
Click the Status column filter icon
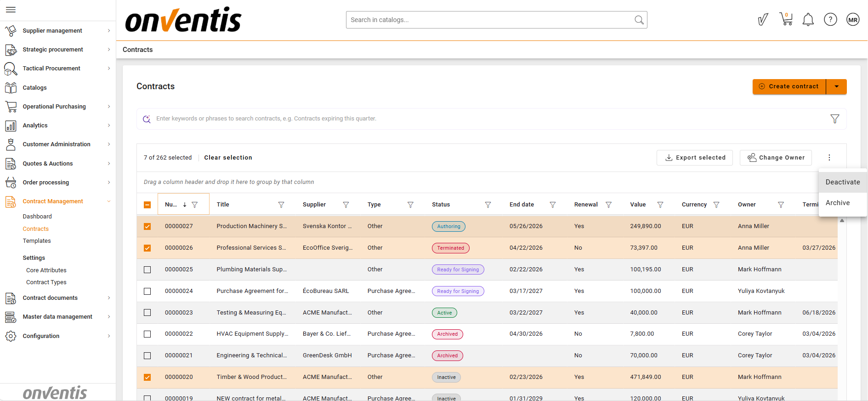(488, 205)
